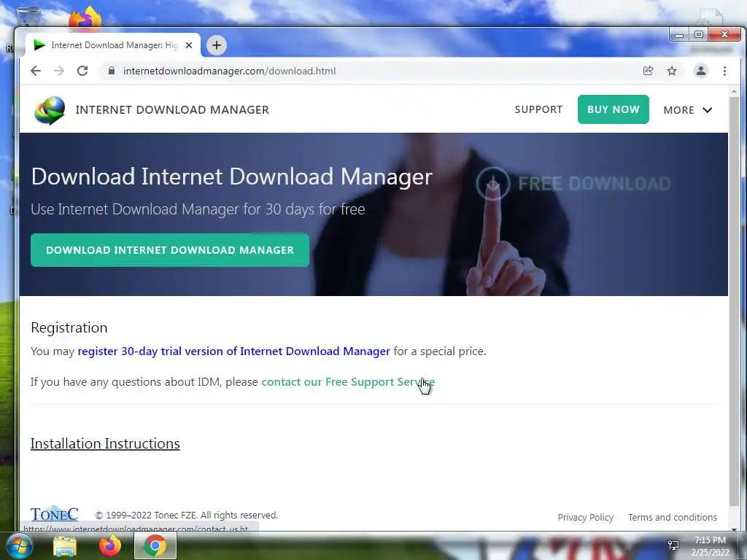Reload the page with the refresh icon

tap(82, 71)
